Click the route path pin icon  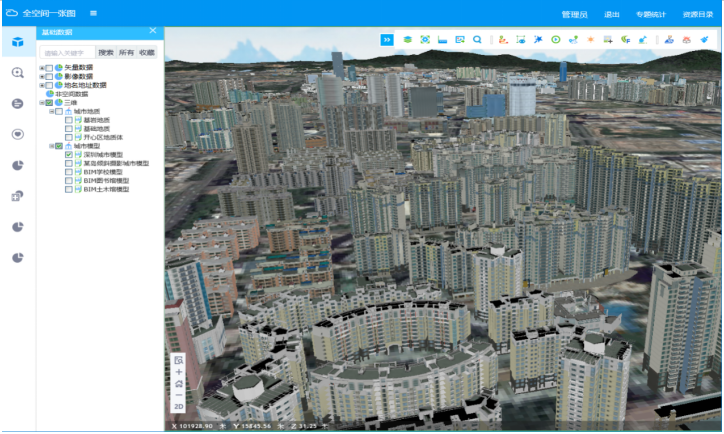pos(573,40)
